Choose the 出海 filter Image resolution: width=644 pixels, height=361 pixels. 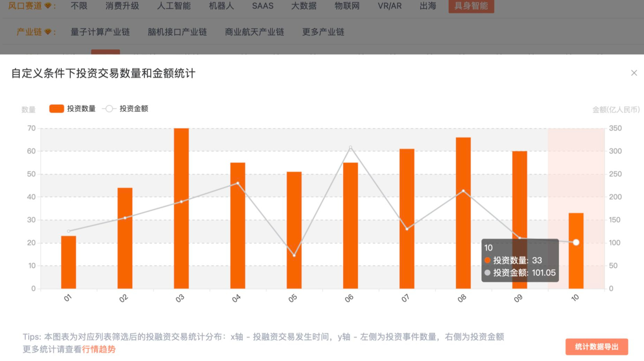coord(428,6)
